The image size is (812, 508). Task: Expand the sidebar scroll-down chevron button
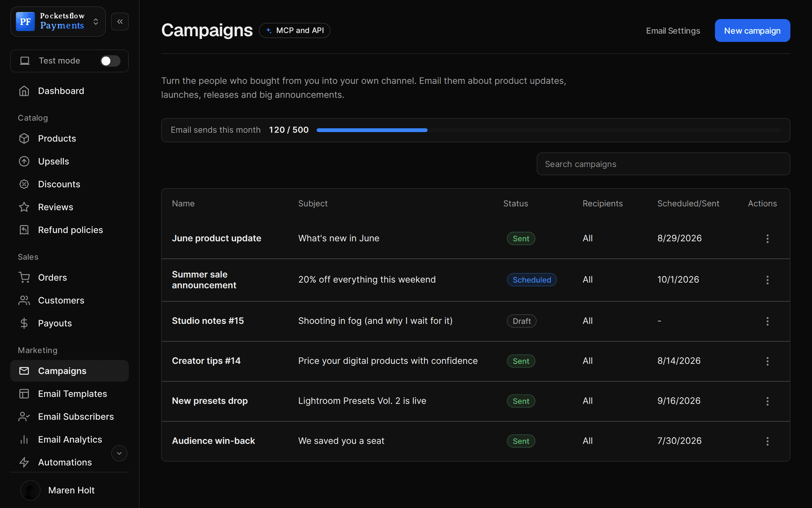(119, 453)
